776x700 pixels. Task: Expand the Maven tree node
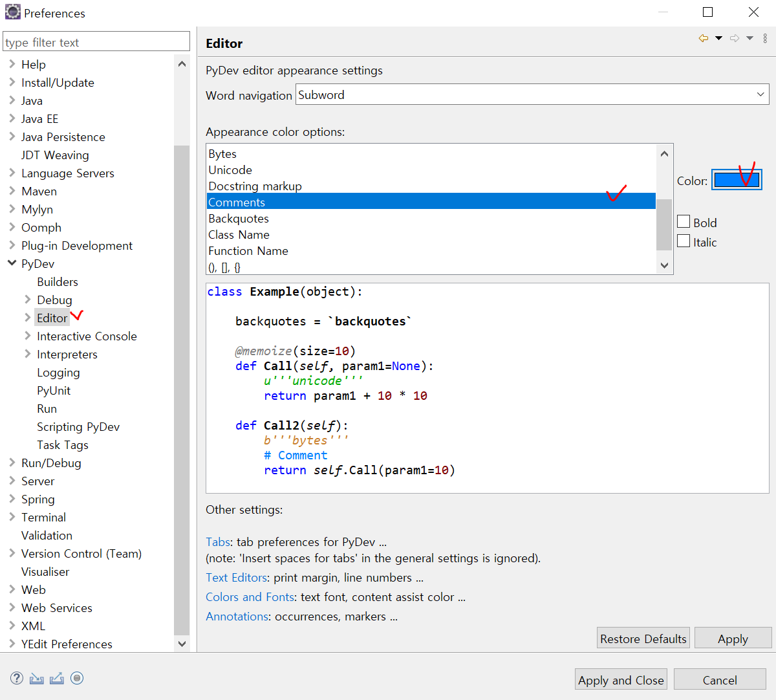12,190
